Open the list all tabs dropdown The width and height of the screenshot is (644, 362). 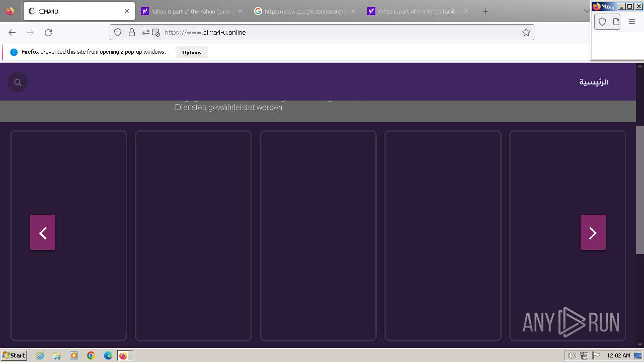586,11
